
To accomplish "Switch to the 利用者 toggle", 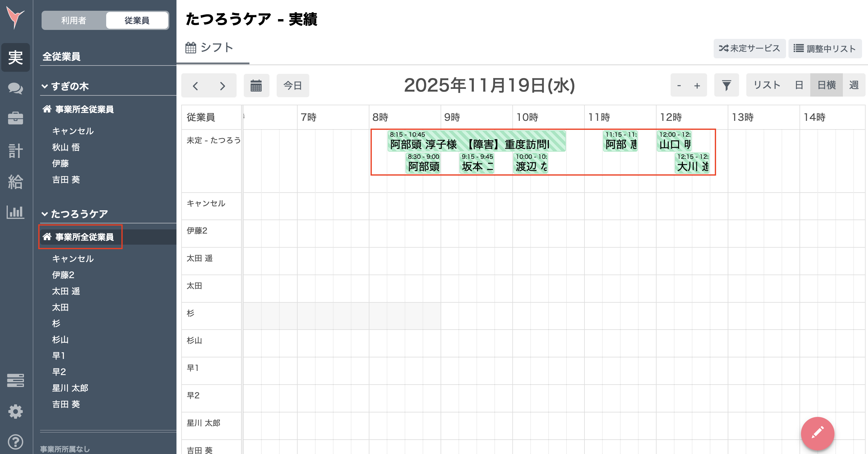I will pyautogui.click(x=74, y=20).
